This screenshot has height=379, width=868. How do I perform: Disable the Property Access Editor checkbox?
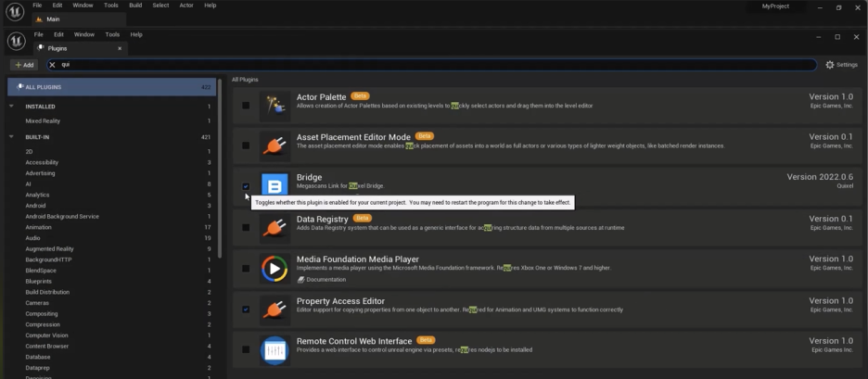click(x=246, y=310)
